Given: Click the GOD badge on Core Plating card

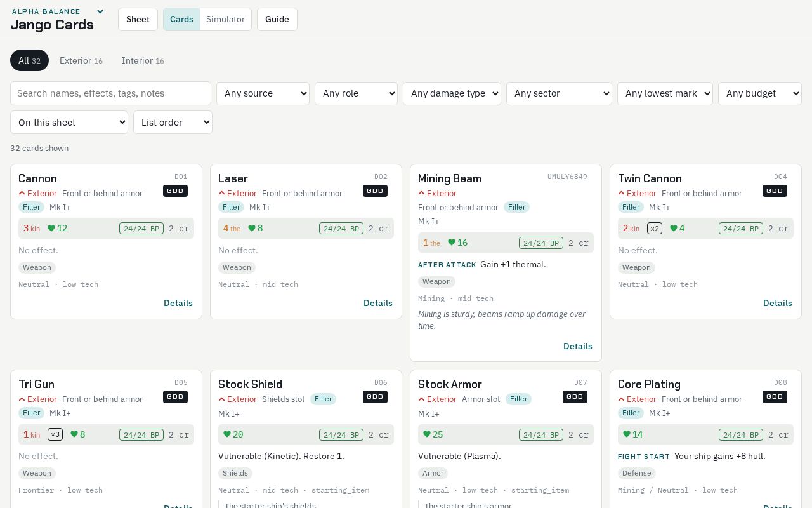Looking at the screenshot, I should tap(775, 396).
